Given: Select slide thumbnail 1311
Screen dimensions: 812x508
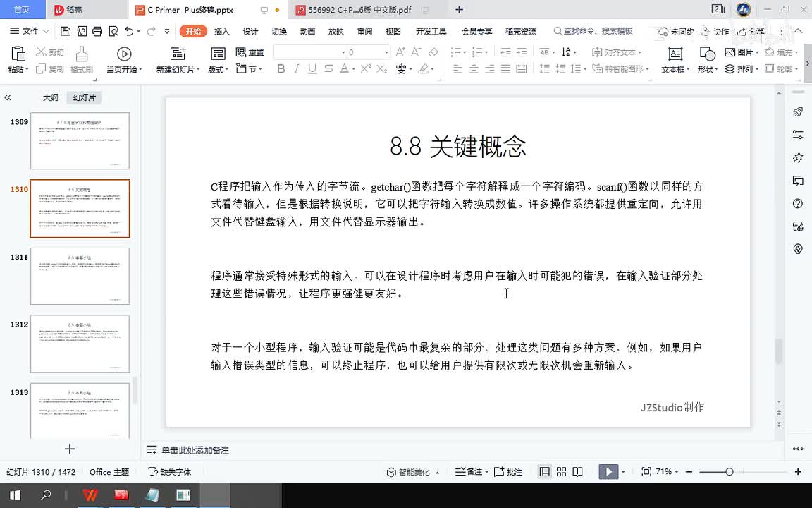Looking at the screenshot, I should tap(80, 276).
